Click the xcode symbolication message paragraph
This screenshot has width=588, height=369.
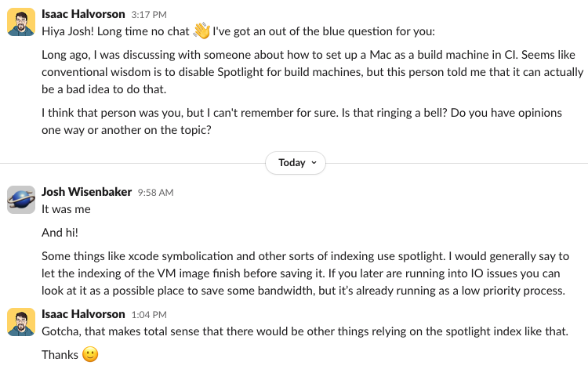[x=305, y=273]
